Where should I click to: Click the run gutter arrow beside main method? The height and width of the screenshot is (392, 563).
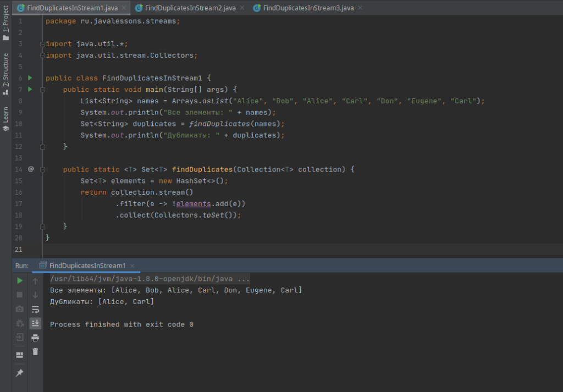(30, 89)
